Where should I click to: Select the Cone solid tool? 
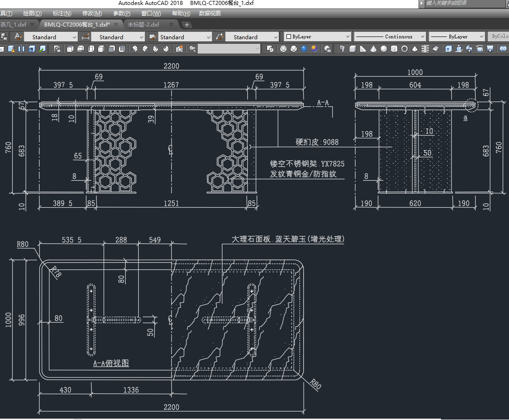373,49
